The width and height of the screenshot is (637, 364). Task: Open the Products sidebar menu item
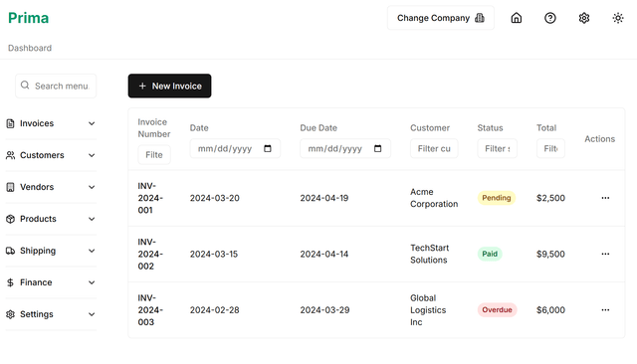pyautogui.click(x=51, y=219)
